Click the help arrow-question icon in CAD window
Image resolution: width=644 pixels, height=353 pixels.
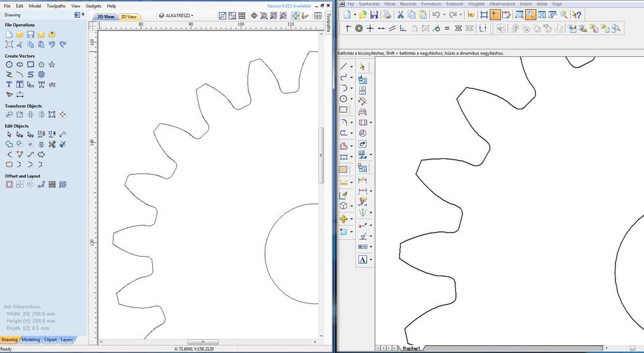pos(576,15)
